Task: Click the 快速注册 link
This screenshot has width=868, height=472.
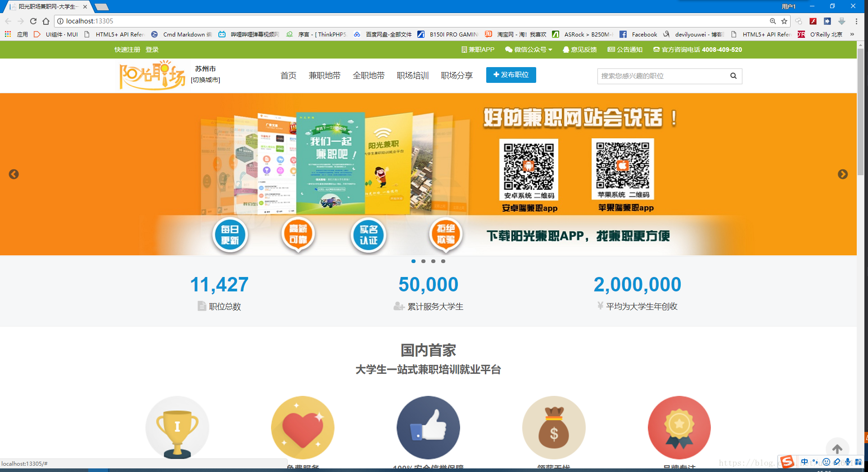Action: [x=127, y=50]
